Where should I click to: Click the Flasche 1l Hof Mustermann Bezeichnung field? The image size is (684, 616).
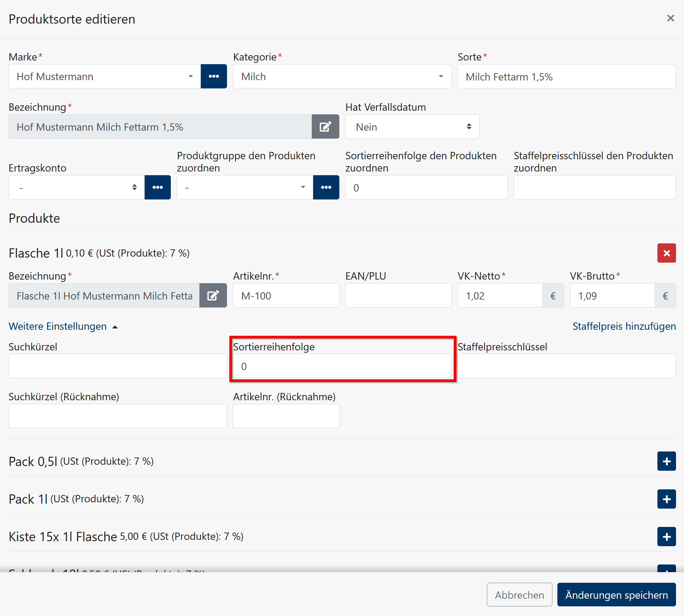(x=104, y=296)
